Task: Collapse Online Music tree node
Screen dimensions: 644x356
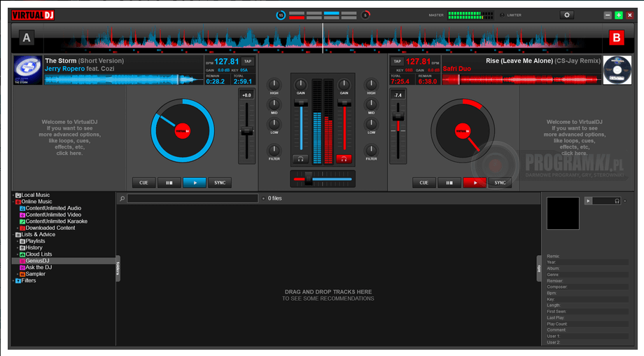Action: 13,202
